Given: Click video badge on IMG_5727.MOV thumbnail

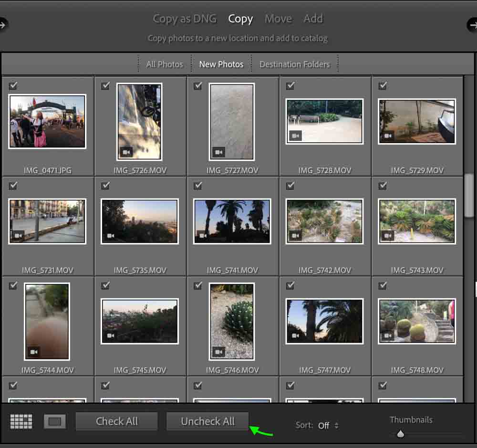Looking at the screenshot, I should point(219,152).
